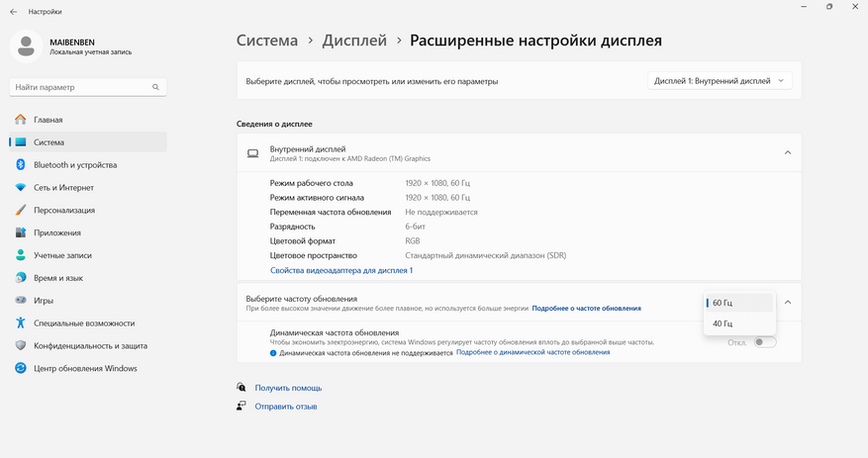The width and height of the screenshot is (868, 458).
Task: Click the Найти параметр search field
Action: 79,87
